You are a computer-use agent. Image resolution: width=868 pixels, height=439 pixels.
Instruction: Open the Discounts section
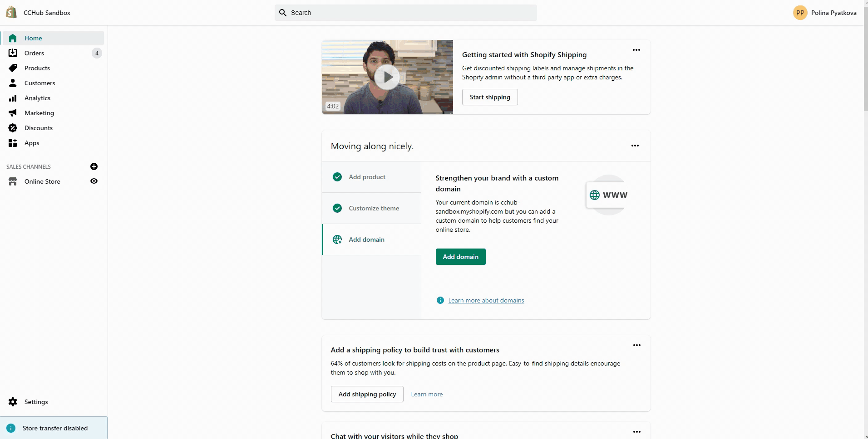pyautogui.click(x=39, y=128)
